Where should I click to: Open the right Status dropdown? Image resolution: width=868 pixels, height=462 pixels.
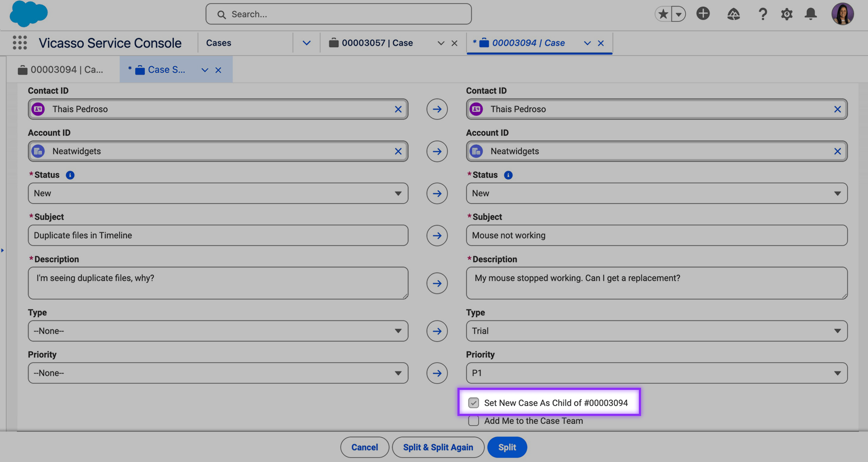click(x=657, y=193)
